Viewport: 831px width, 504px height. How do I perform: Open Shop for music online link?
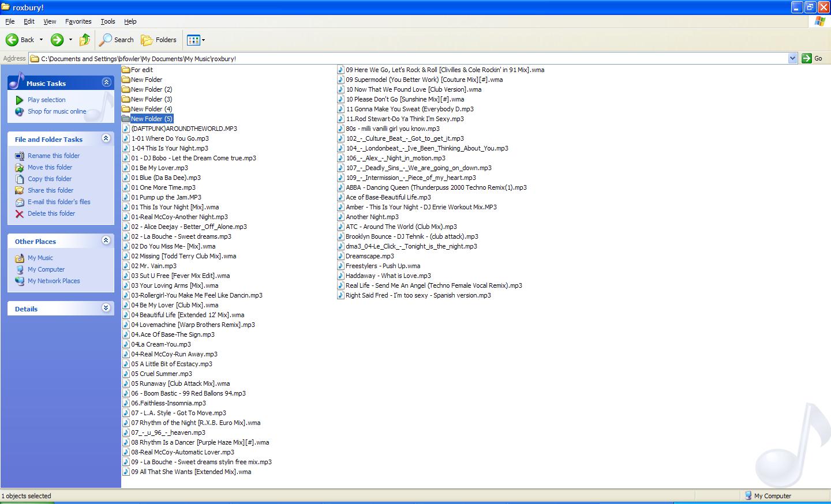point(57,111)
